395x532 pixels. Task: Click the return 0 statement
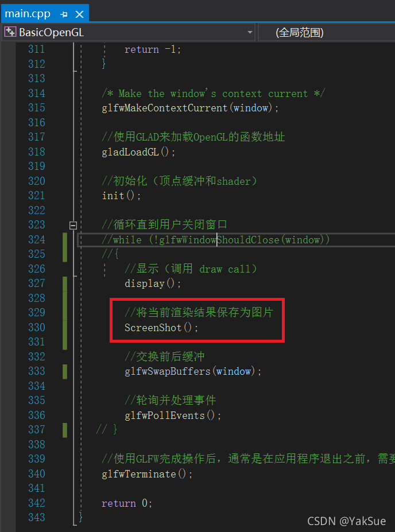click(x=127, y=503)
